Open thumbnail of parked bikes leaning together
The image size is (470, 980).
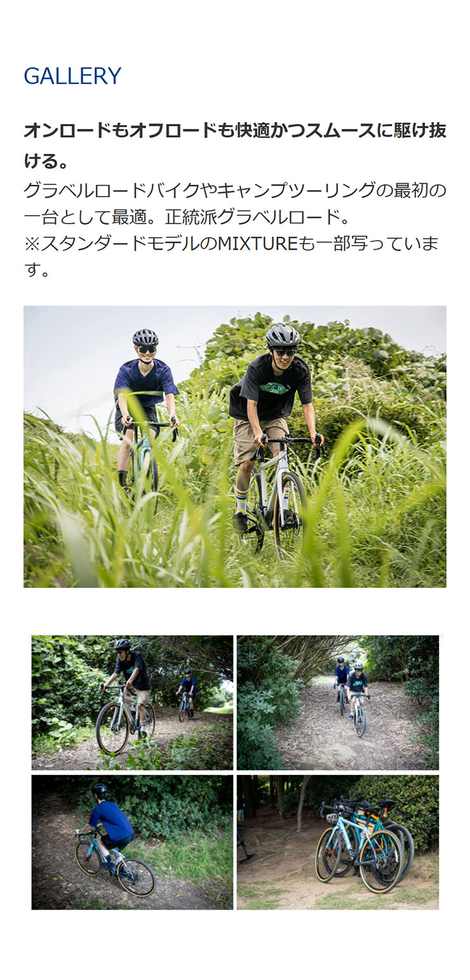click(338, 842)
